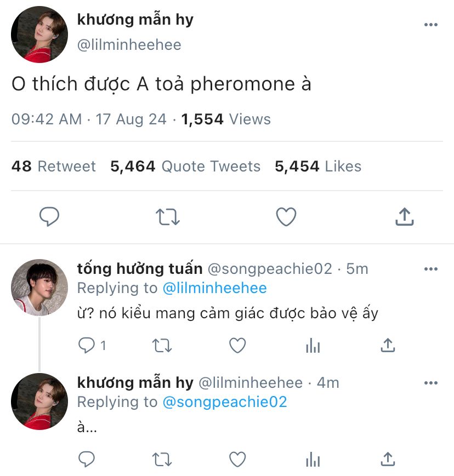This screenshot has height=476, width=454.
Task: Share songpeachie02's reply
Action: point(388,345)
